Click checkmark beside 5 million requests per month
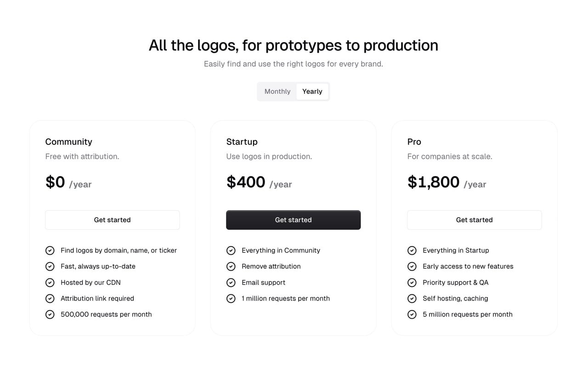The height and width of the screenshot is (378, 588). (x=412, y=315)
